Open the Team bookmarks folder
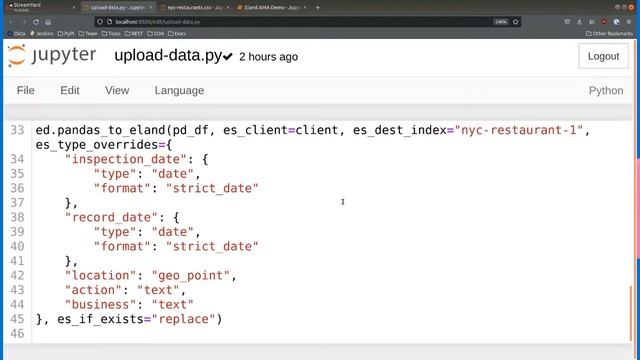This screenshot has width=640, height=360. (88, 33)
